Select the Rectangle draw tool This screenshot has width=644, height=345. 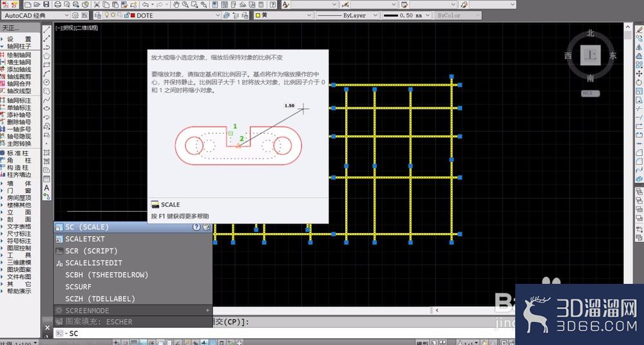47,64
